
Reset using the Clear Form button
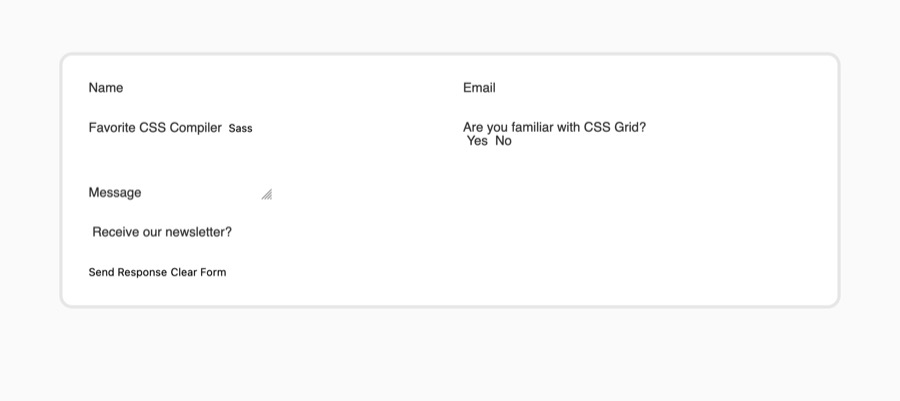(x=198, y=272)
